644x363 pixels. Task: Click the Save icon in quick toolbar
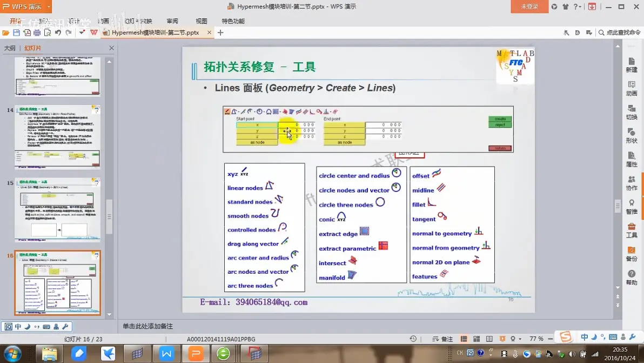[x=16, y=32]
